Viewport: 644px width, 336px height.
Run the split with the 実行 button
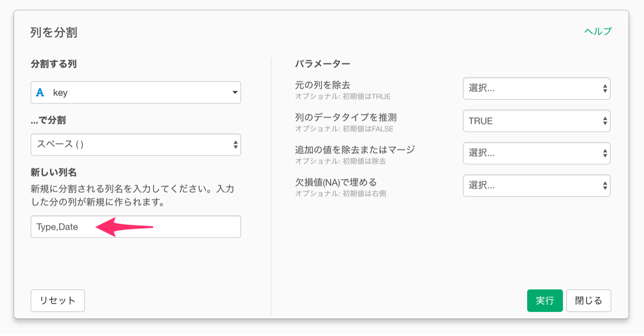point(545,301)
